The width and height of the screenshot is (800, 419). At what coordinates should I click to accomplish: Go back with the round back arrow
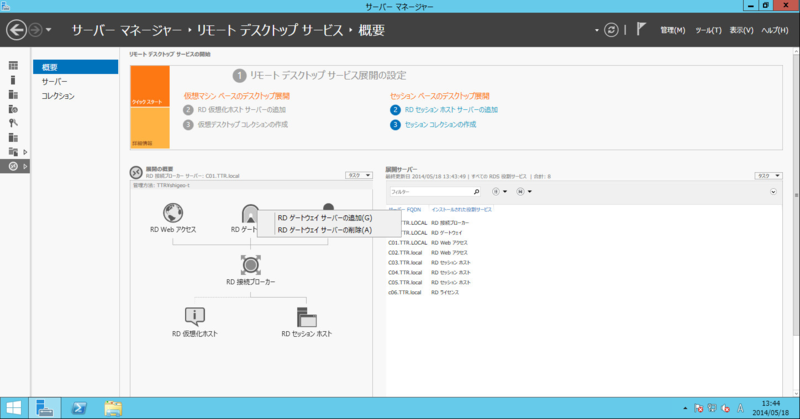click(16, 30)
